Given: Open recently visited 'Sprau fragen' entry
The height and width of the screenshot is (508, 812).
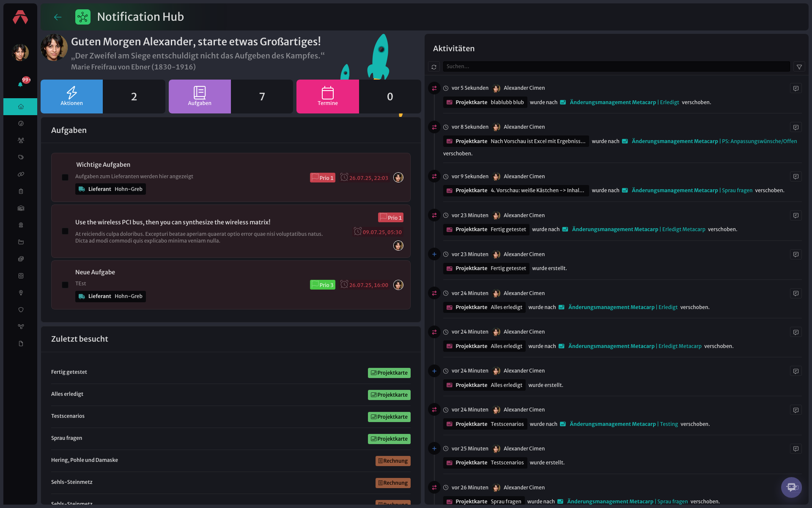Looking at the screenshot, I should pos(66,438).
